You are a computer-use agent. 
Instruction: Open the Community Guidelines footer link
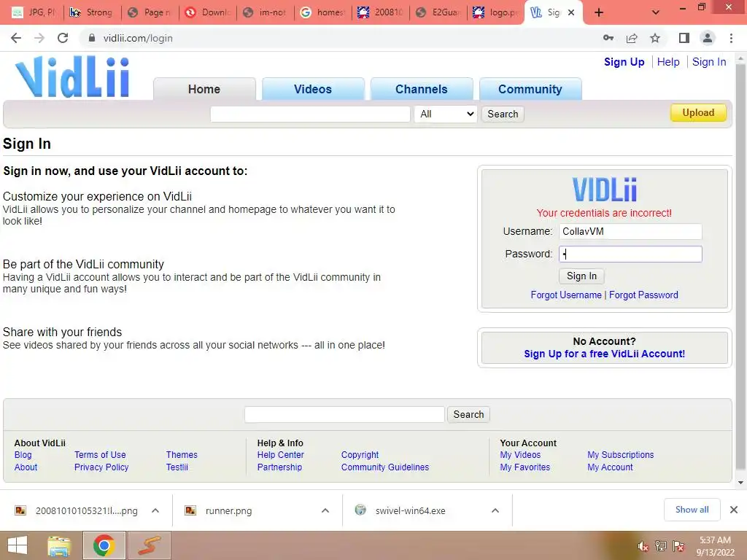click(x=385, y=467)
